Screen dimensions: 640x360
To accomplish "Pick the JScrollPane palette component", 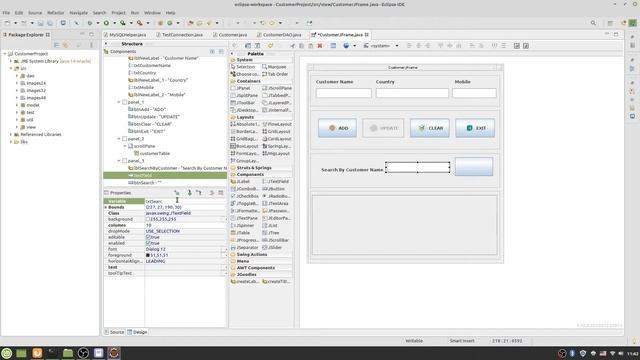I will click(x=277, y=88).
